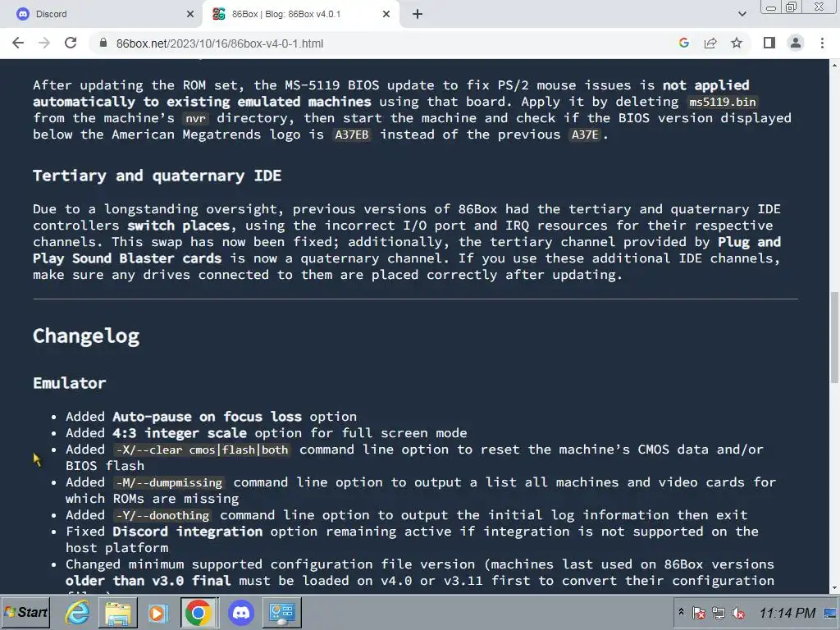Switch to the Discord tab
840x630 pixels.
pos(101,14)
